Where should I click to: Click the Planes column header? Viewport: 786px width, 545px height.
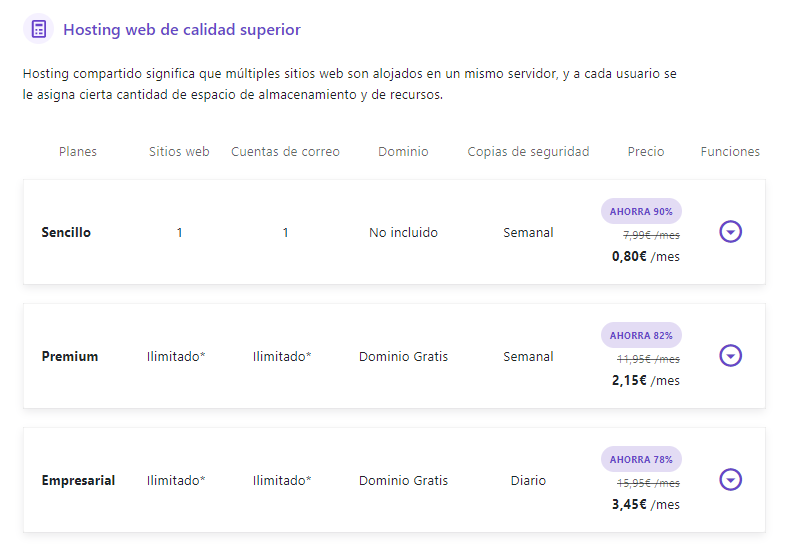tap(78, 152)
